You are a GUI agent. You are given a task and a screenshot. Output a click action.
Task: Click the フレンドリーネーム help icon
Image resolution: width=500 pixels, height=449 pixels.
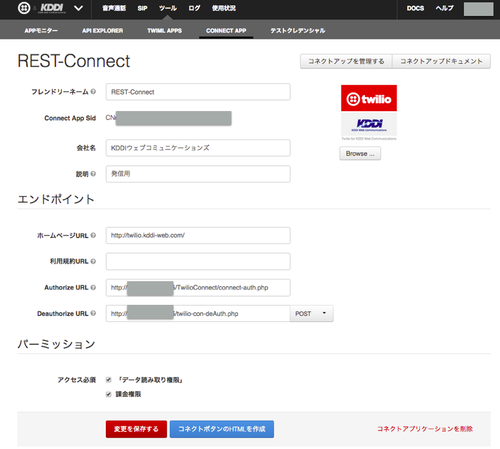click(93, 91)
